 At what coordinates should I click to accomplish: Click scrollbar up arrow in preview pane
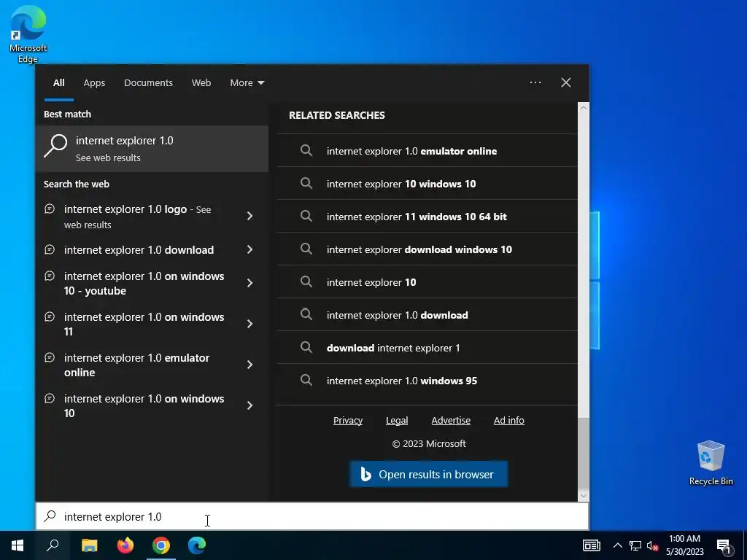pyautogui.click(x=584, y=108)
